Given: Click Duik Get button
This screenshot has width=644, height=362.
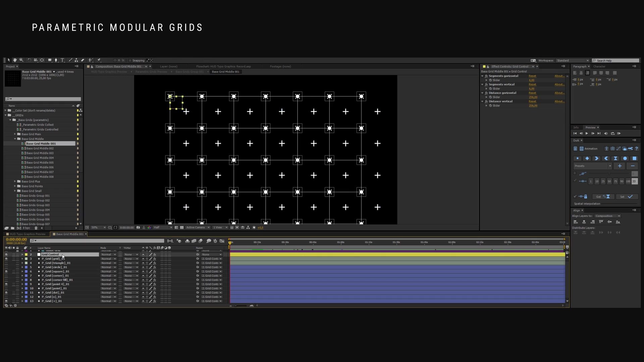Looking at the screenshot, I should tap(603, 197).
